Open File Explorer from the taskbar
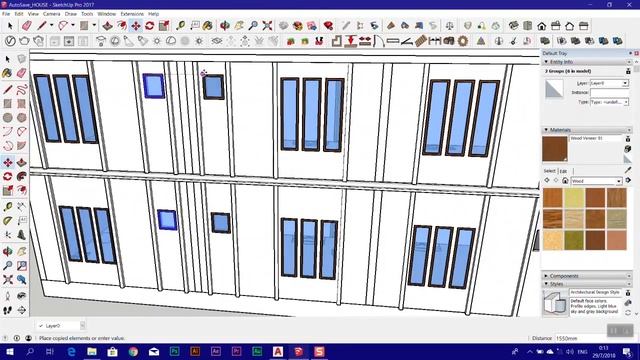This screenshot has height=360, width=640. 92,351
